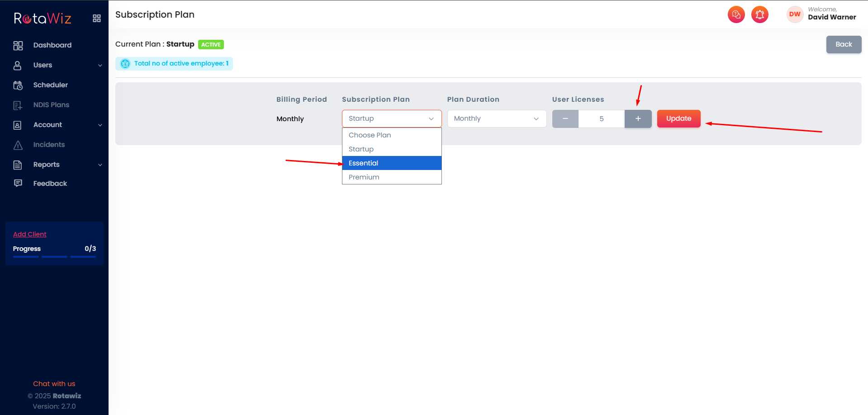
Task: Click the Incidents warning triangle icon
Action: 18,145
